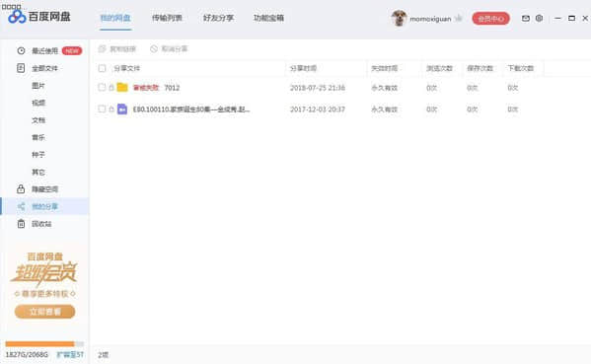Click the purple video file icon
The height and width of the screenshot is (364, 591).
click(x=122, y=109)
